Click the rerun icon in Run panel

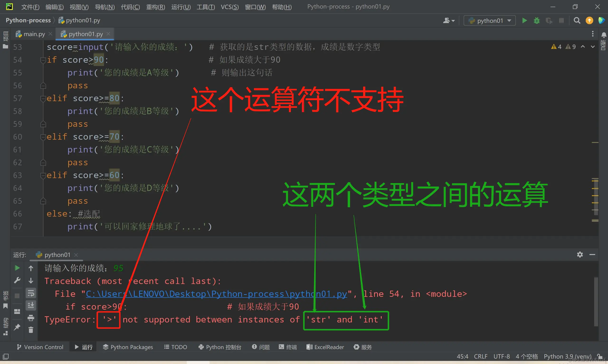17,268
